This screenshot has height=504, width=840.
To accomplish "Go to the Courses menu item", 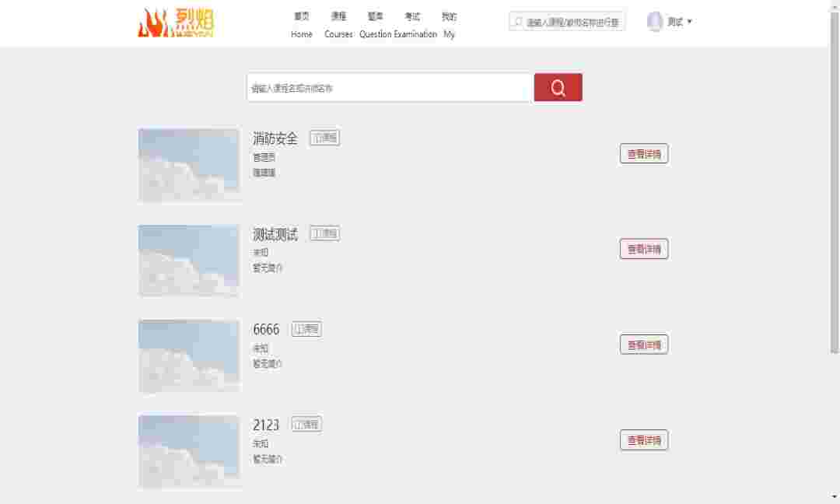I will coord(338,25).
